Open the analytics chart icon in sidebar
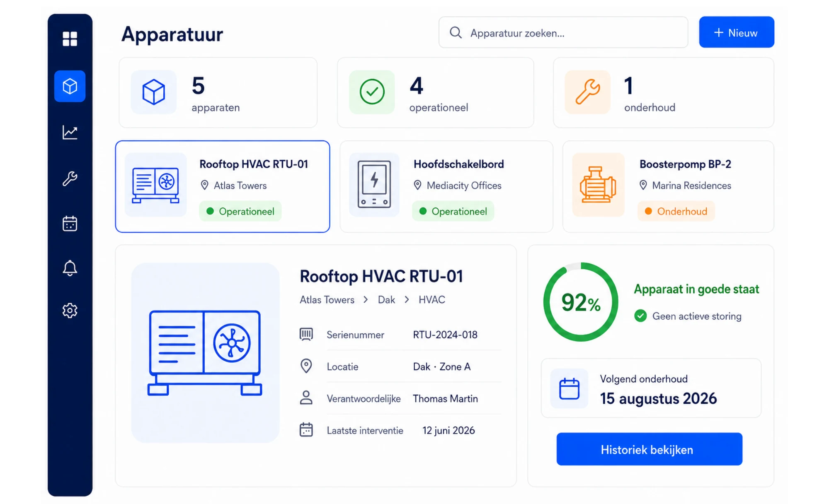 click(x=70, y=133)
